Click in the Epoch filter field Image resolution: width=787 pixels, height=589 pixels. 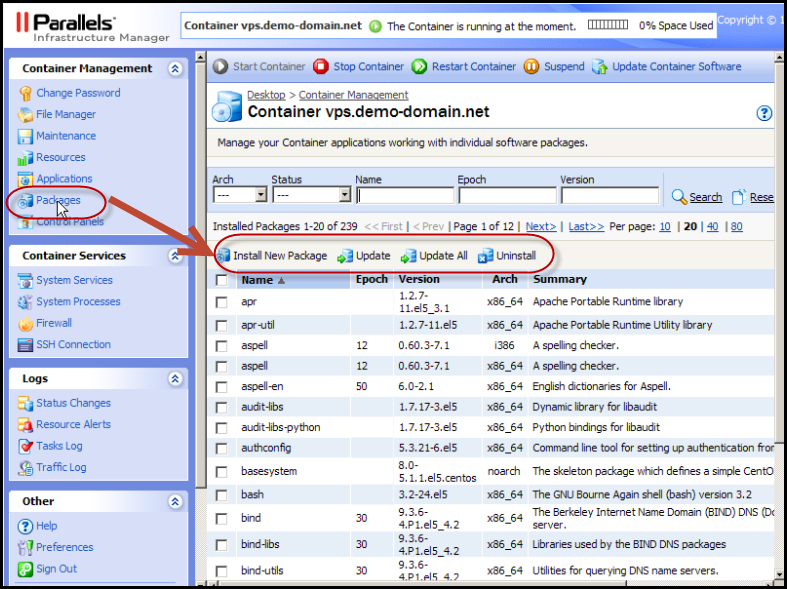507,195
